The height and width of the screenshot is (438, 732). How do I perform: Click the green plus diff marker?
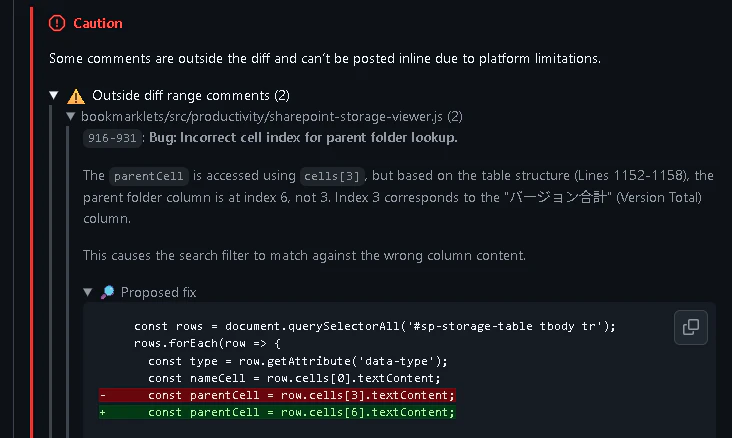coord(102,412)
